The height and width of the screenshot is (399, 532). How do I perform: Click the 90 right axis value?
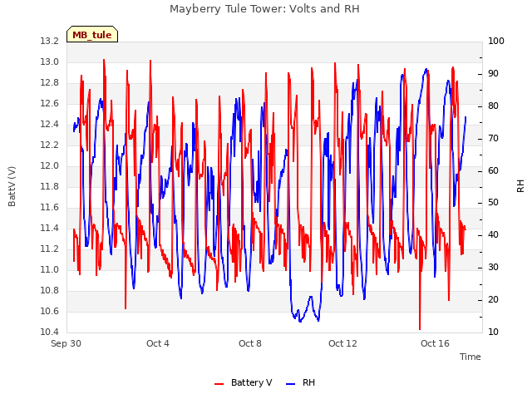tap(493, 73)
